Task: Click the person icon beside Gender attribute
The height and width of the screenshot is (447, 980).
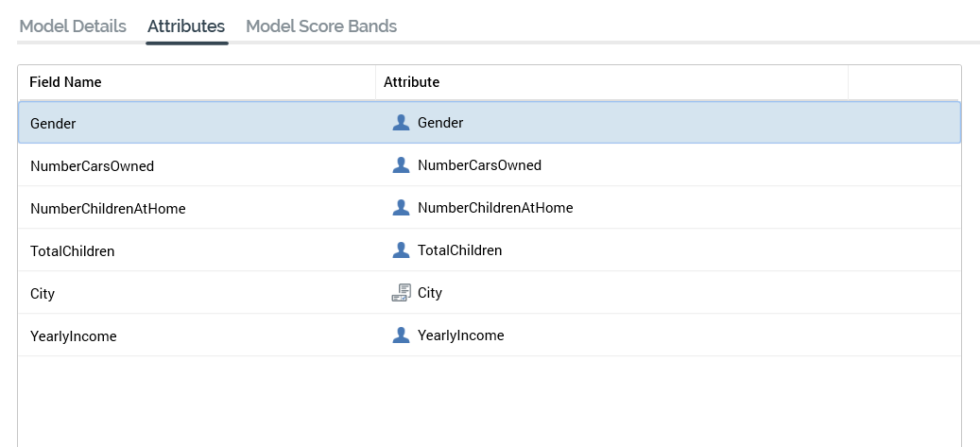Action: point(401,123)
